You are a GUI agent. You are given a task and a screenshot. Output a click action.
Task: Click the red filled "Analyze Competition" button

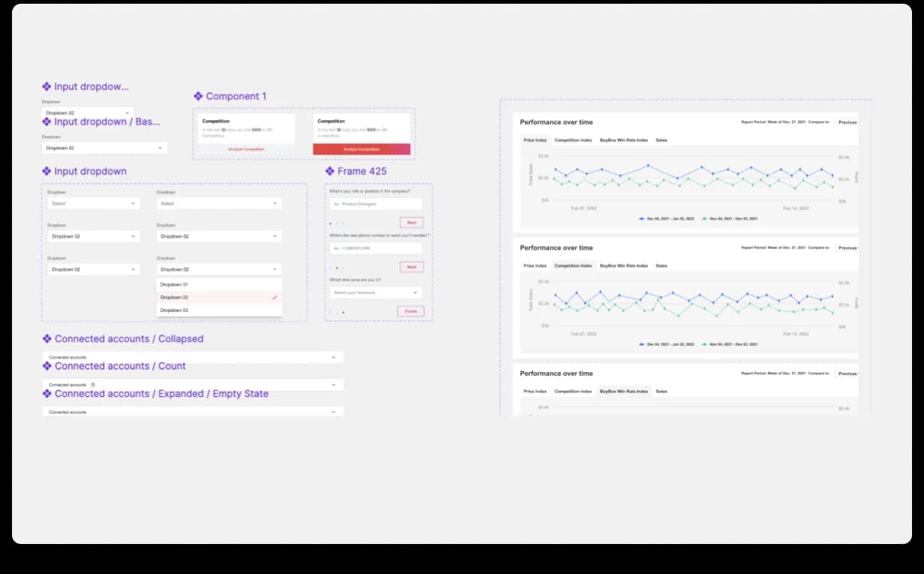pyautogui.click(x=361, y=149)
